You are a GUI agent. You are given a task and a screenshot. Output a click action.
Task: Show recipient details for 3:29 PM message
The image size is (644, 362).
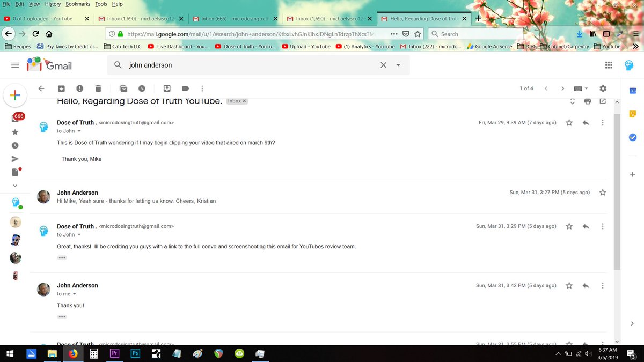point(79,234)
